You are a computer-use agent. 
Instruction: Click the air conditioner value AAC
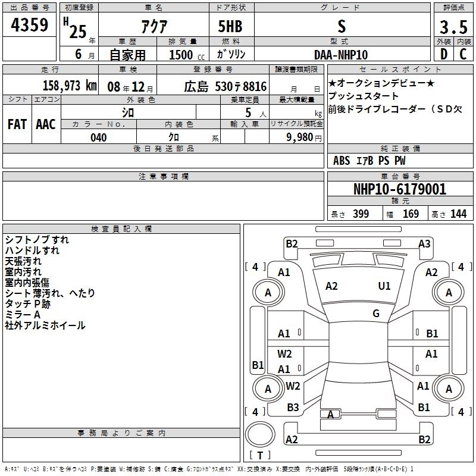coord(46,124)
